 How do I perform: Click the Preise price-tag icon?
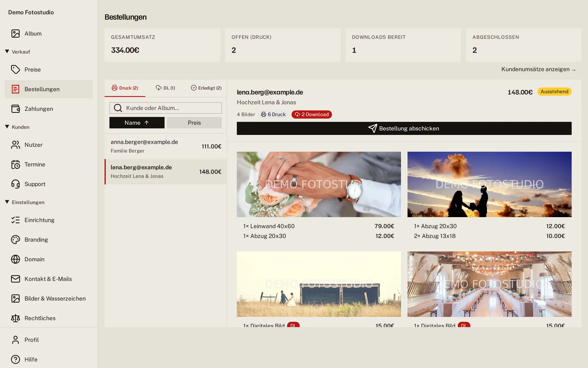click(x=15, y=70)
